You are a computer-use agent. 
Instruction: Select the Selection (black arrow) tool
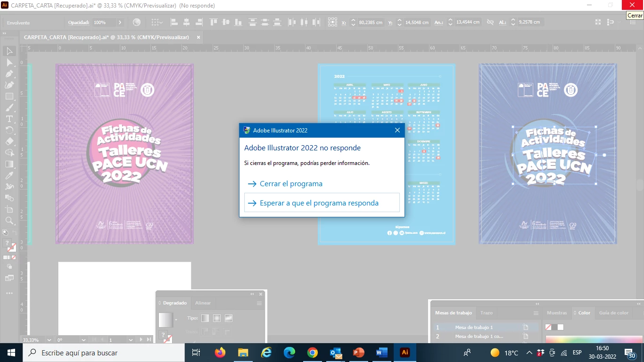(9, 51)
